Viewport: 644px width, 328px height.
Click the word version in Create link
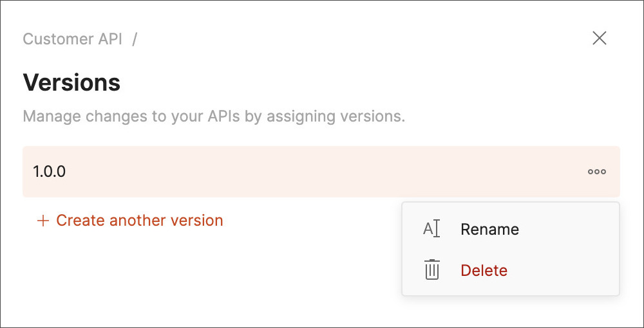pos(196,221)
